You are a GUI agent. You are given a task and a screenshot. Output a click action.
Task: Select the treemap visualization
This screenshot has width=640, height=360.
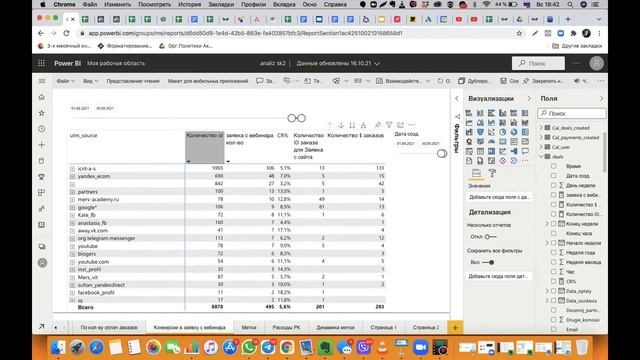pos(525,132)
